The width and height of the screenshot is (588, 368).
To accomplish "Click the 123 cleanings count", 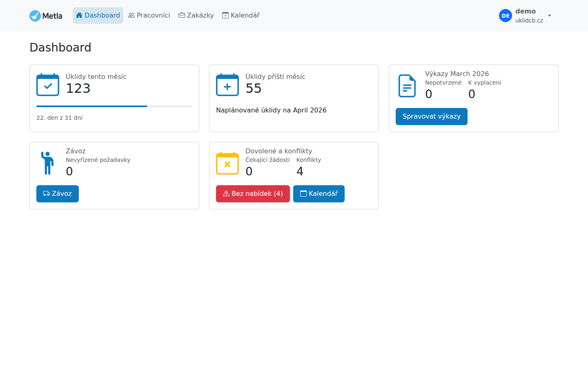I will (78, 88).
